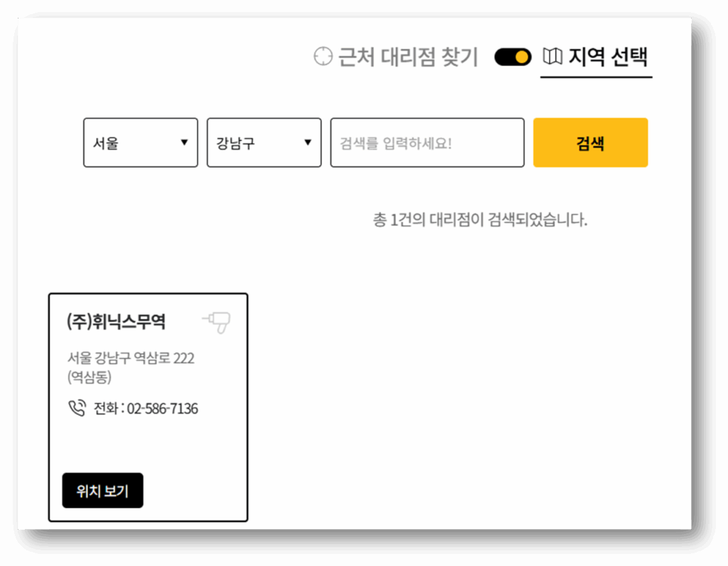Toggle the switch between 근처 대리점 and 지역 선택

coord(513,57)
